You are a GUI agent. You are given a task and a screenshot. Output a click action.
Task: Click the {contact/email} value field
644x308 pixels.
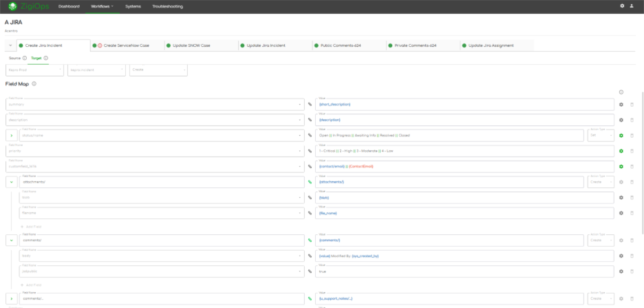pyautogui.click(x=464, y=167)
